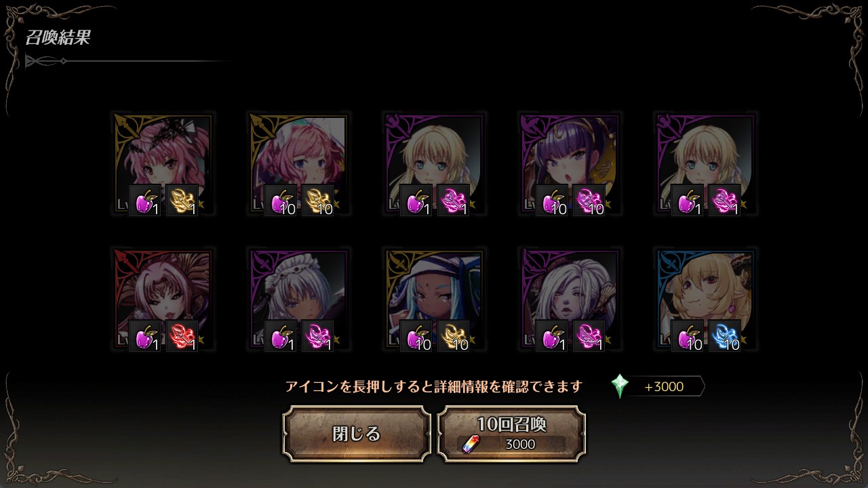Click the 閉じる close button

click(x=357, y=434)
